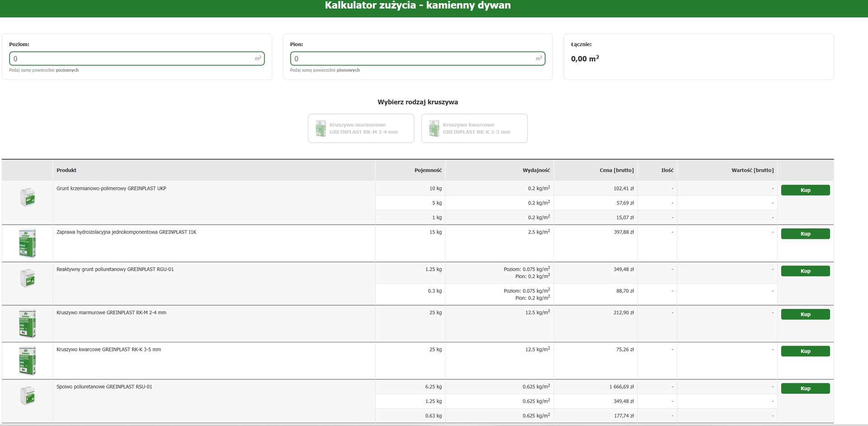Click product name Kruszywo marmurowe GREINPLAST RK-M in table
Image resolution: width=868 pixels, height=426 pixels.
click(x=111, y=312)
